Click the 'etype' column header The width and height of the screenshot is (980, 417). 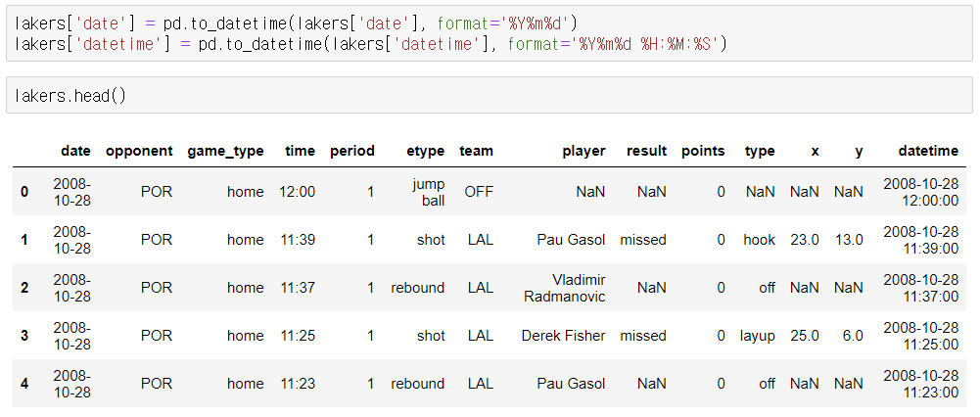pyautogui.click(x=425, y=151)
